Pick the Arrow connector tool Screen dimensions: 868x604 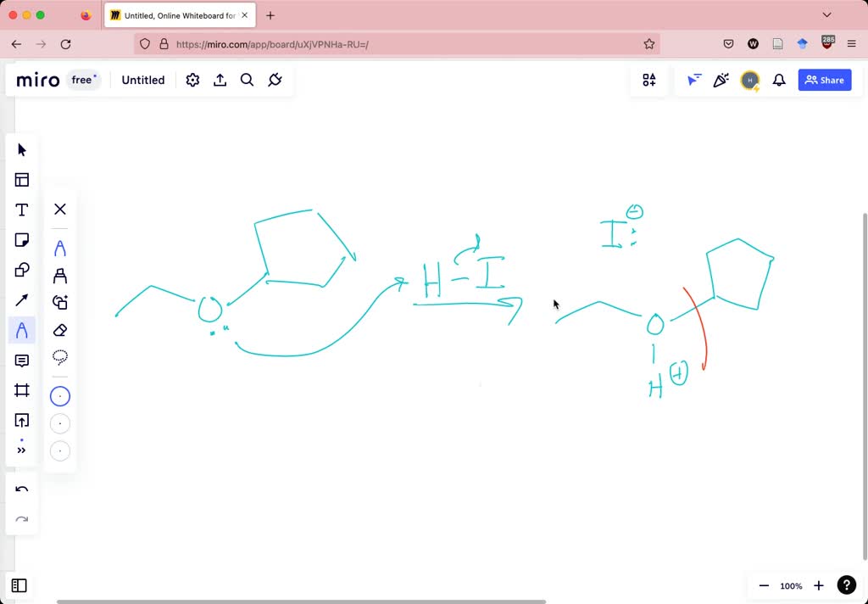(x=21, y=299)
